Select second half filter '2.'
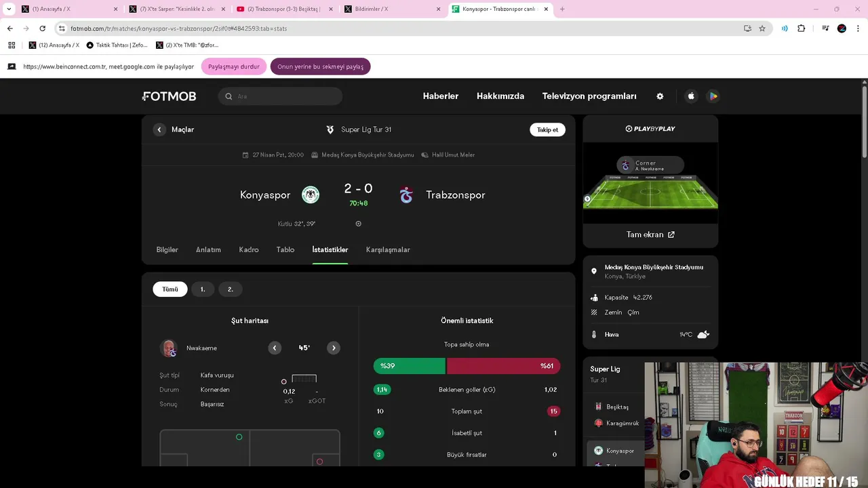Screen dimensions: 868x488 230,289
